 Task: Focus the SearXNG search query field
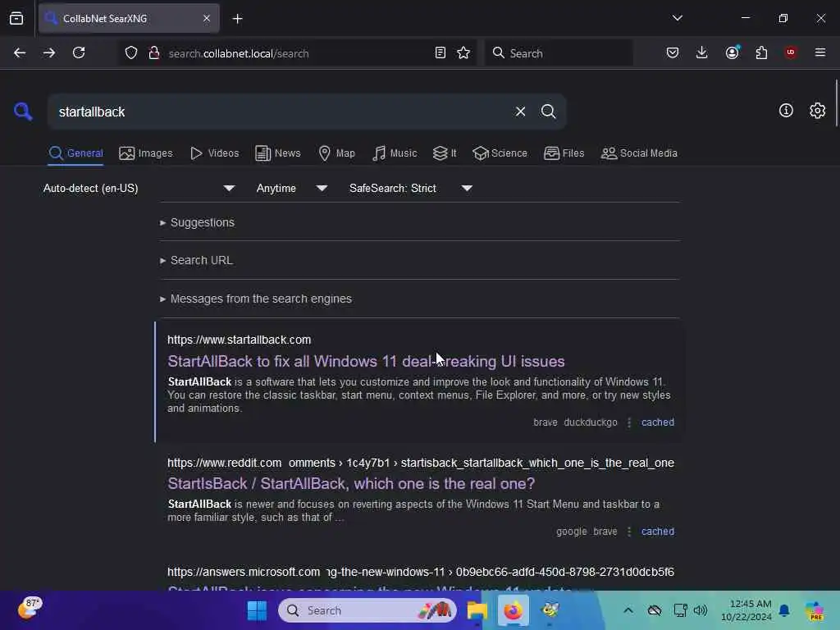click(x=279, y=112)
